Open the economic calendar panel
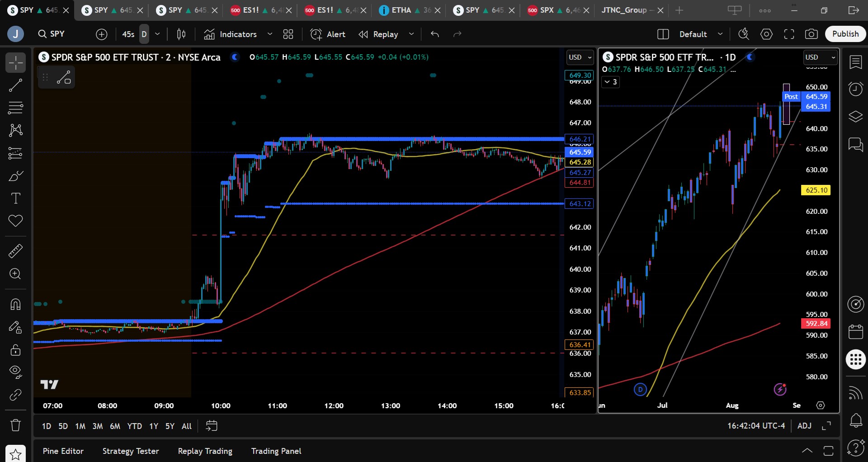The image size is (868, 462). pos(856,331)
